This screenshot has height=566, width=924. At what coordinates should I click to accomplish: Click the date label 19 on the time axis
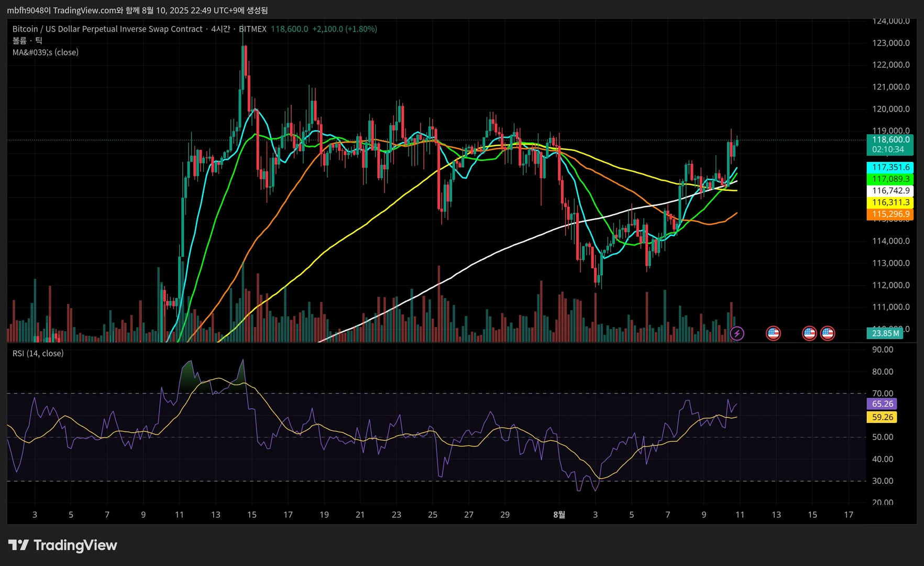pos(324,515)
